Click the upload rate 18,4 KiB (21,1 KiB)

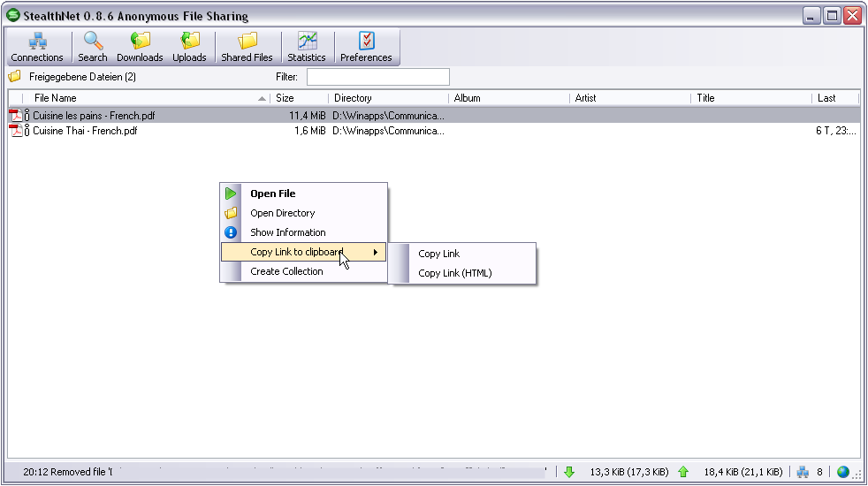tap(743, 472)
